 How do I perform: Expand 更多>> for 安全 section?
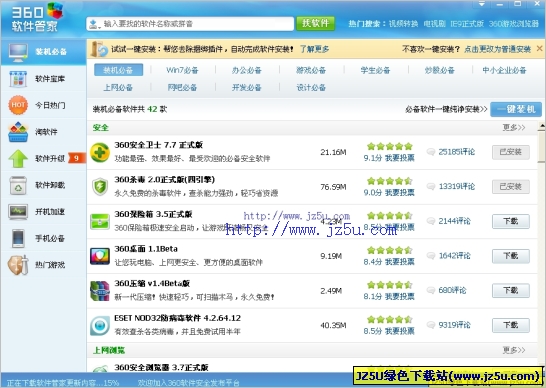[514, 127]
